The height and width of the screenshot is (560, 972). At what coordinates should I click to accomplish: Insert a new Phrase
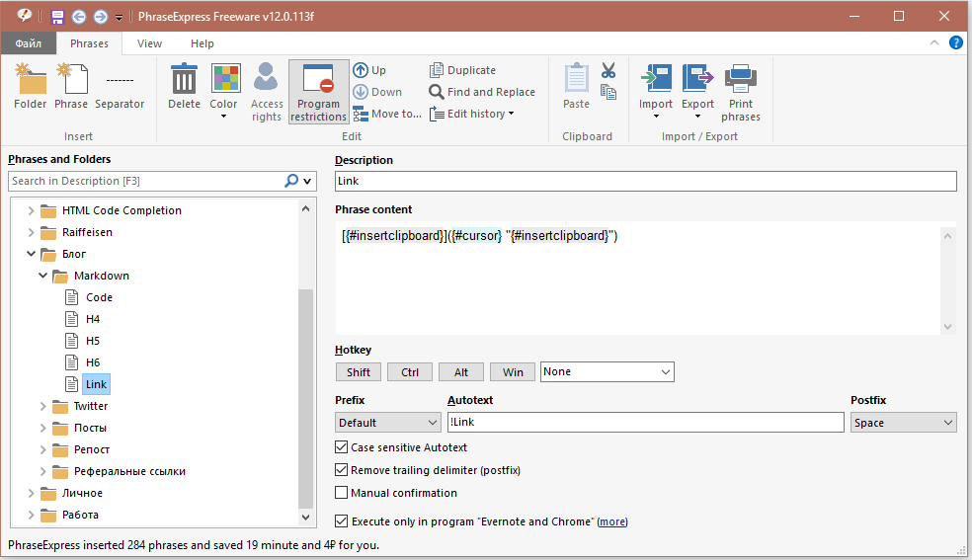click(71, 87)
